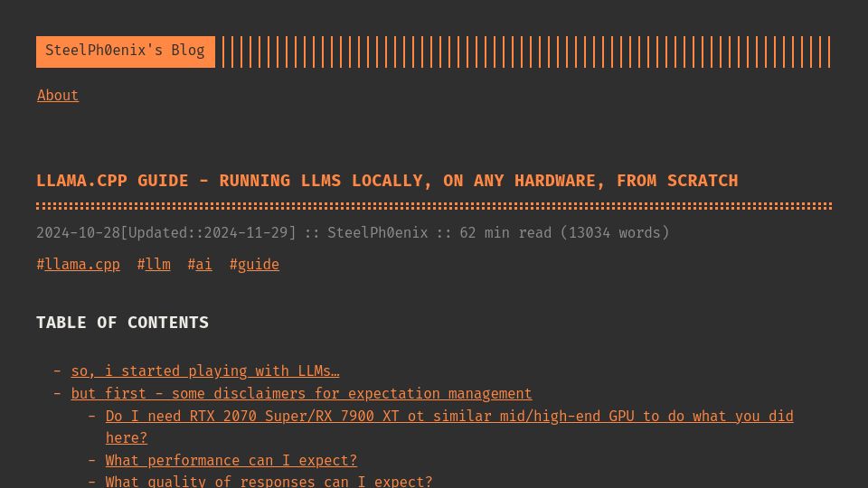Open the SteelPh0enix's Blog home logo

click(x=125, y=52)
